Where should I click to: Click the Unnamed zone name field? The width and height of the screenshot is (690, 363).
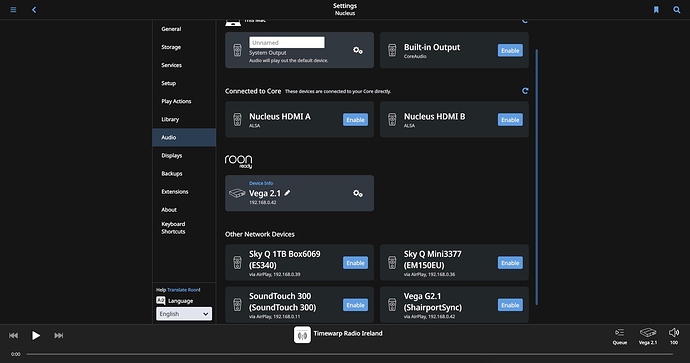pyautogui.click(x=287, y=42)
